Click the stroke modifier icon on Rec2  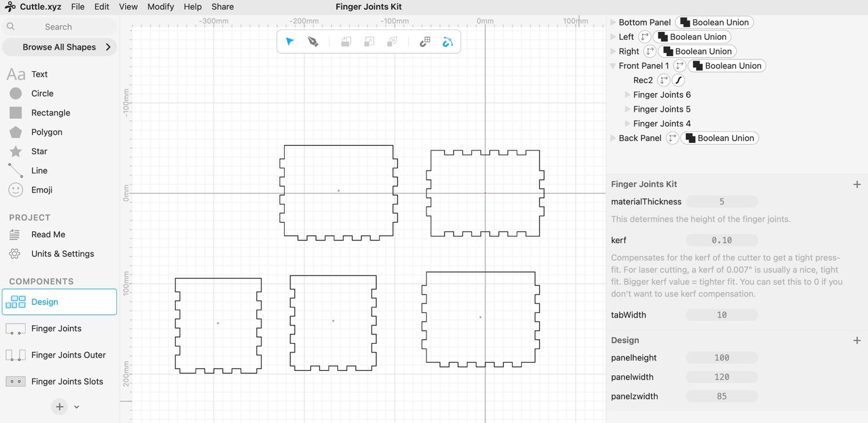[678, 80]
